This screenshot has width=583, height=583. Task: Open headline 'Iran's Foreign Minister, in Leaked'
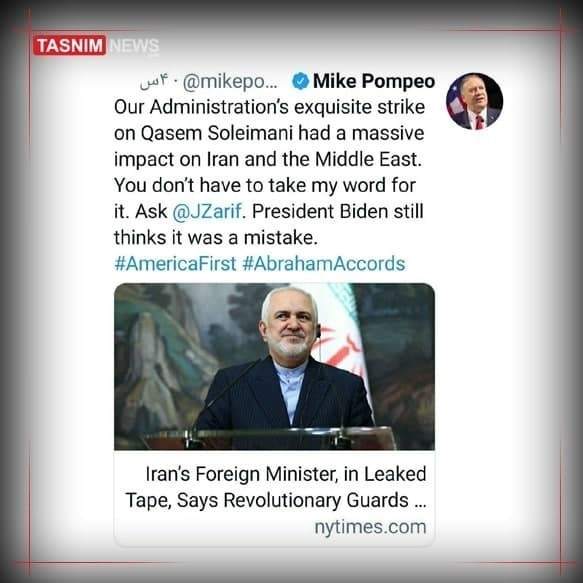286,474
